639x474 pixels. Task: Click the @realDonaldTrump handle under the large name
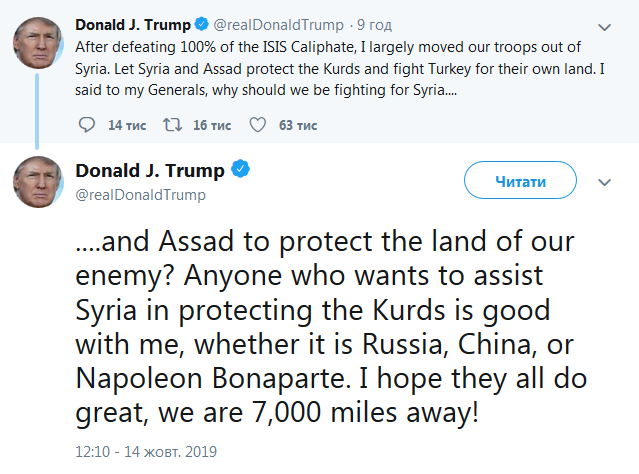tap(141, 195)
